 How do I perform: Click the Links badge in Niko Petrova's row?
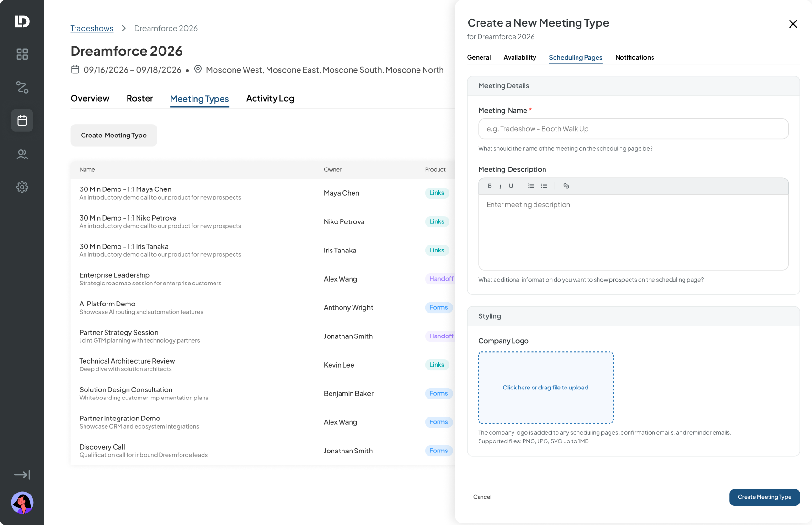pos(437,221)
